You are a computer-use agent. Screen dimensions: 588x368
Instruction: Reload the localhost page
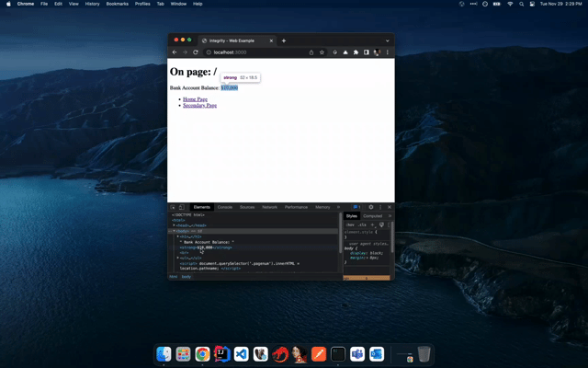pos(196,52)
